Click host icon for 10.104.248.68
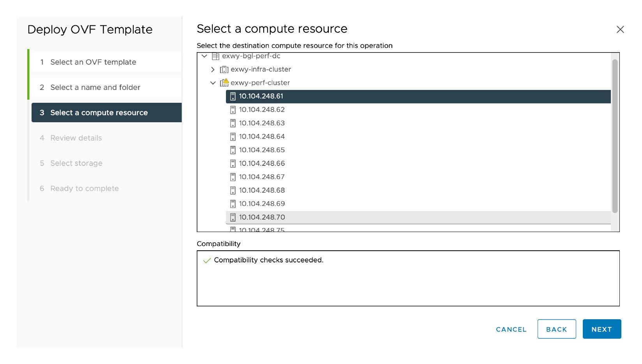Viewport: 642px width, 364px height. click(233, 190)
